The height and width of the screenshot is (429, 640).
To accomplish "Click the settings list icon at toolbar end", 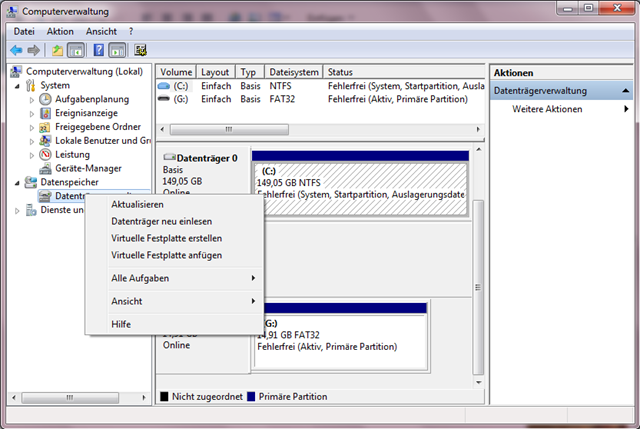I will (140, 50).
